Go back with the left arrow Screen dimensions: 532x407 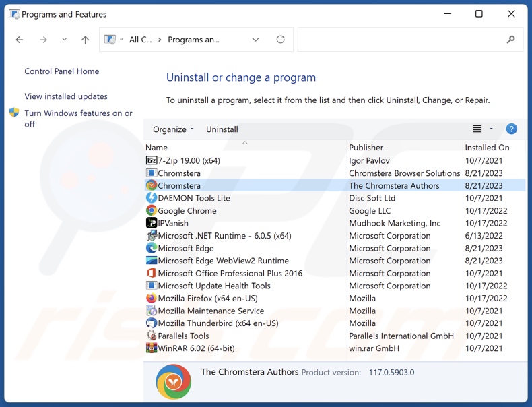pyautogui.click(x=20, y=40)
